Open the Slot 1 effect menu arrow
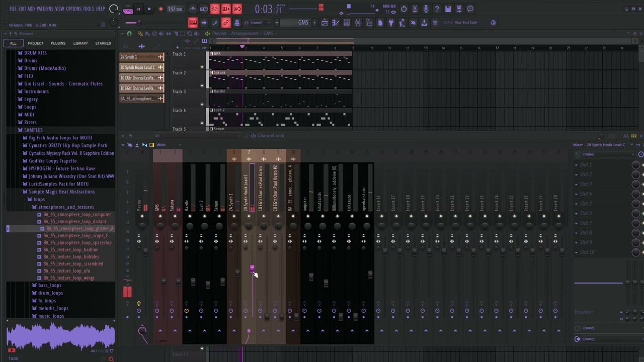 (577, 165)
